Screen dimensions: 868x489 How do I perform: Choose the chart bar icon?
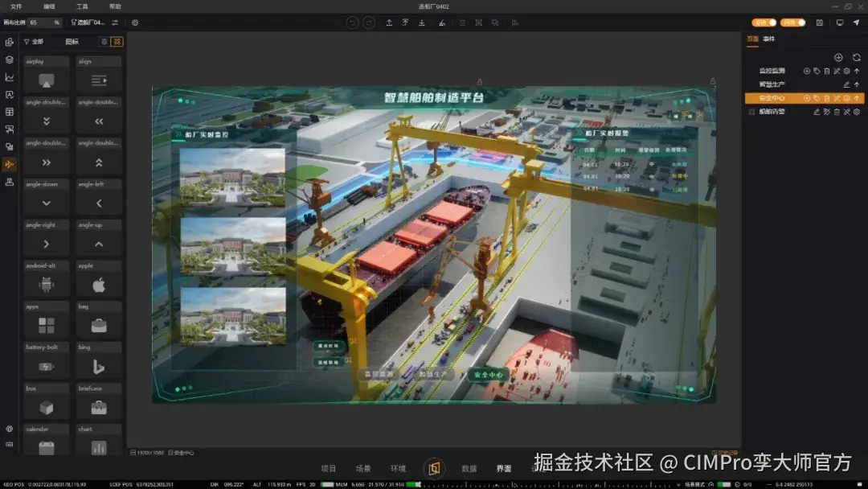tap(99, 447)
